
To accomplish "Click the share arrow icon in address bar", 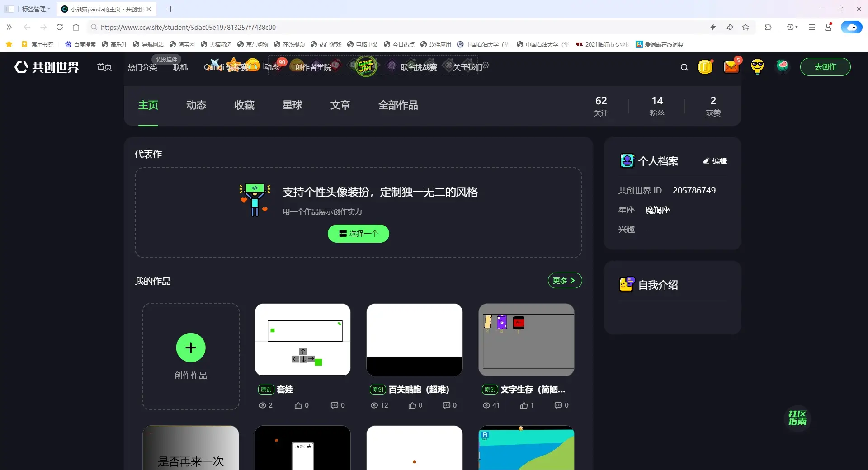I will [x=730, y=27].
